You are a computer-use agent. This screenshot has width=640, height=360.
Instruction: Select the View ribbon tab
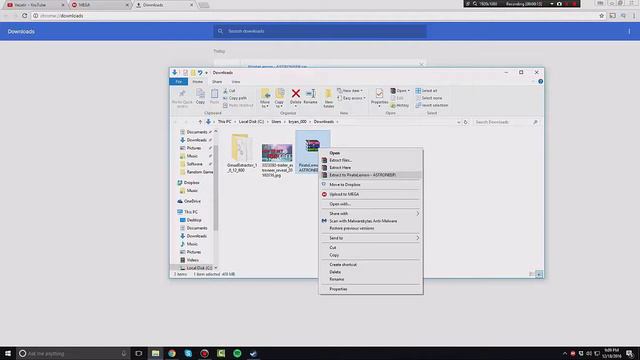[x=236, y=82]
